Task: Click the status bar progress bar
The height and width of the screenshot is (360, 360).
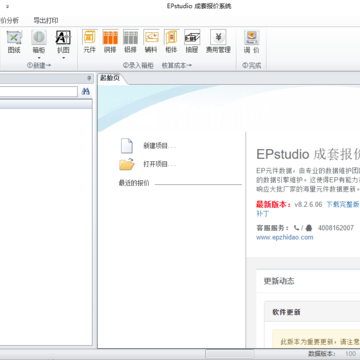Action: click(x=230, y=354)
